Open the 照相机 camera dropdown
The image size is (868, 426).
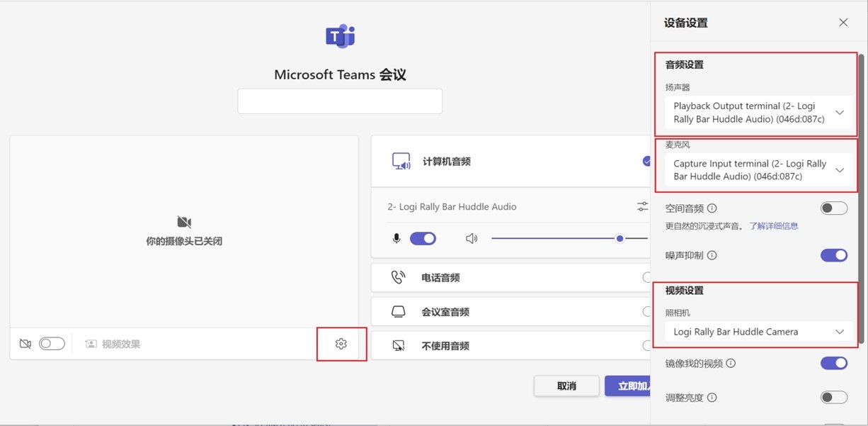coord(759,332)
